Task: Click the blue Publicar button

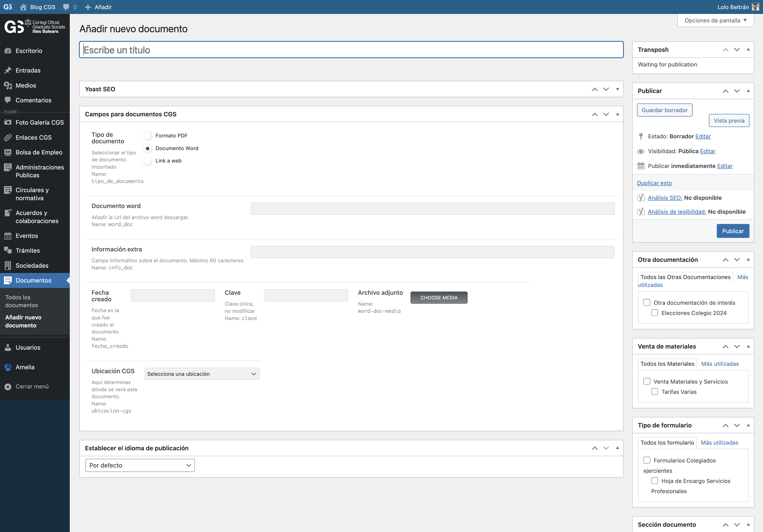Action: coord(733,231)
